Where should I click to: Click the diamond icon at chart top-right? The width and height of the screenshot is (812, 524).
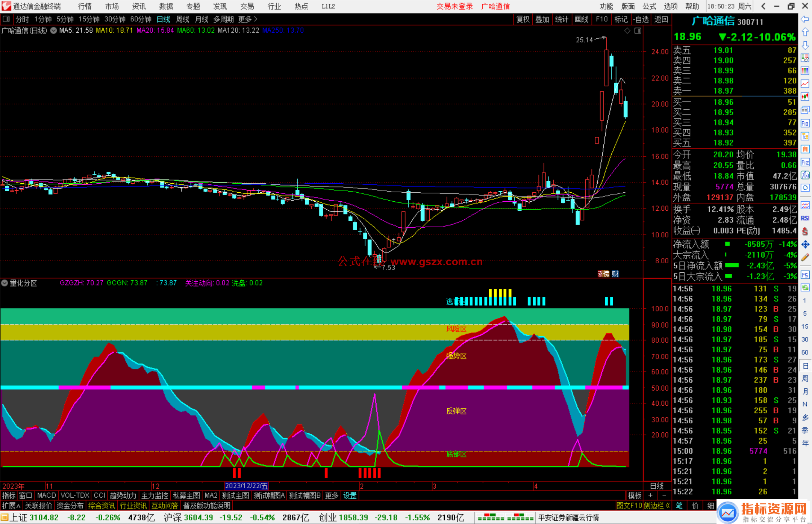[x=627, y=31]
